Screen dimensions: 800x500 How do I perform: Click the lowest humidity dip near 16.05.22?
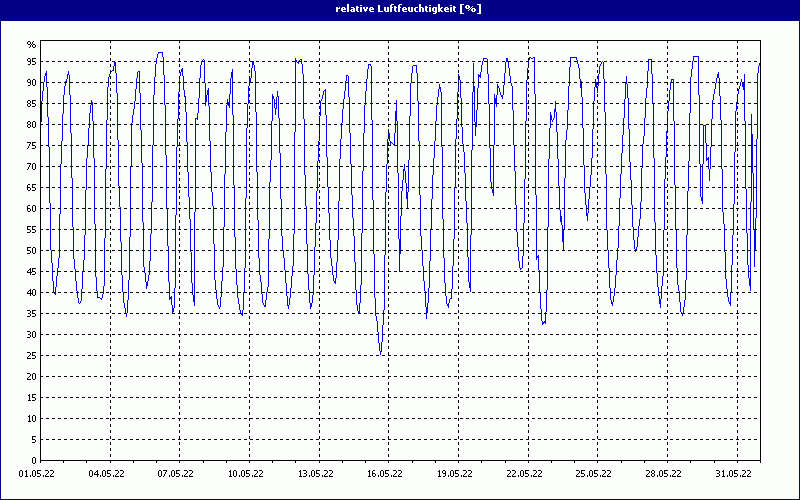(380, 353)
